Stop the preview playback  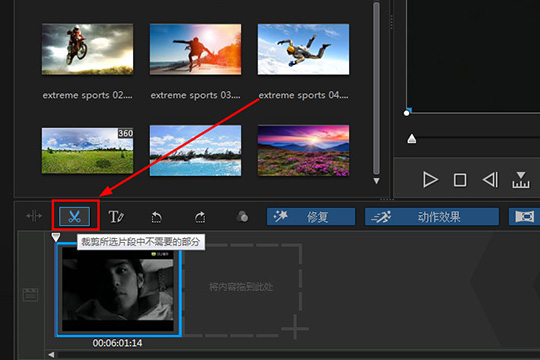coord(460,180)
